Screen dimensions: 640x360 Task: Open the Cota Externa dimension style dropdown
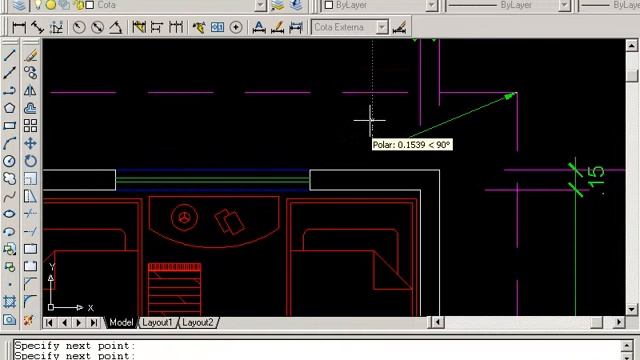point(382,27)
